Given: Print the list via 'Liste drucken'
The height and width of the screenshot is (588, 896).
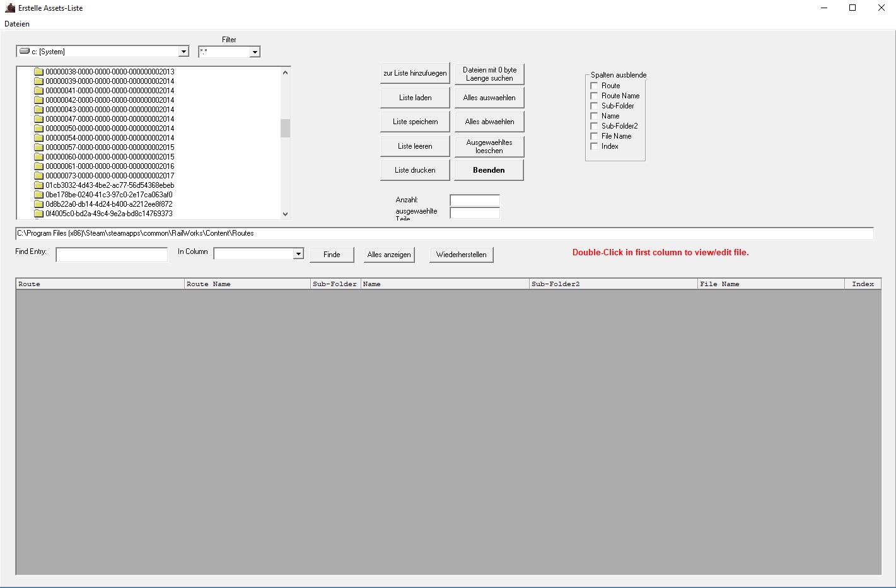Looking at the screenshot, I should pyautogui.click(x=415, y=170).
